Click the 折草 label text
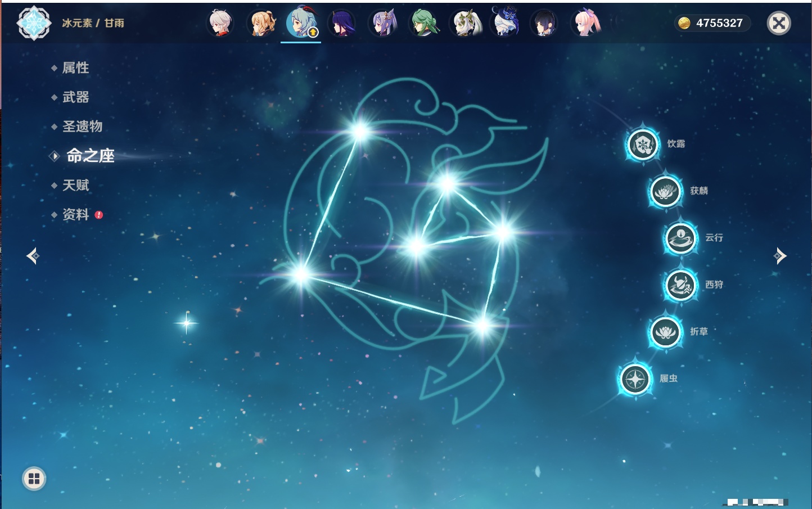 699,332
